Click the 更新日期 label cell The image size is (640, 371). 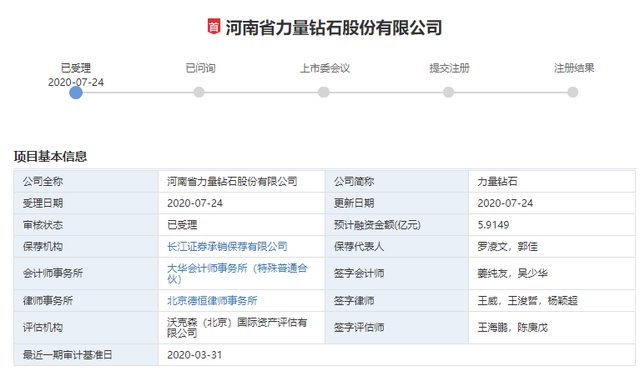(397, 203)
